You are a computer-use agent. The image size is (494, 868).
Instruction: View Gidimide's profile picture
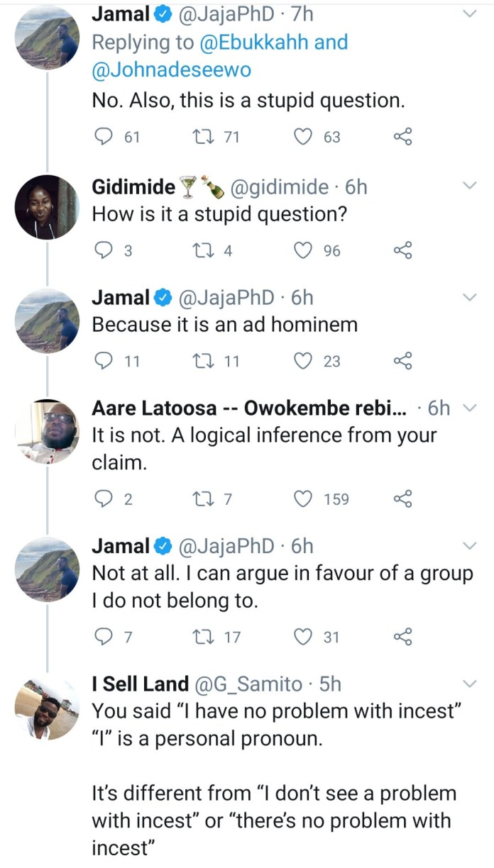pos(47,207)
